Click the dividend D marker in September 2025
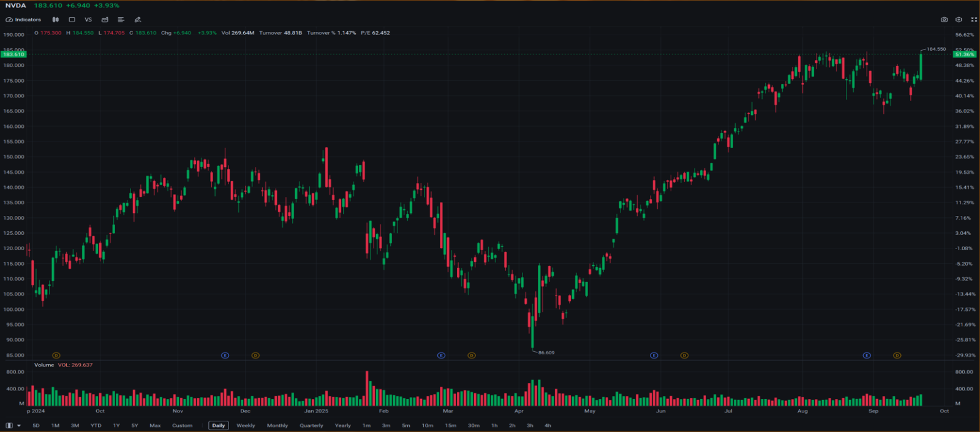 tap(897, 356)
